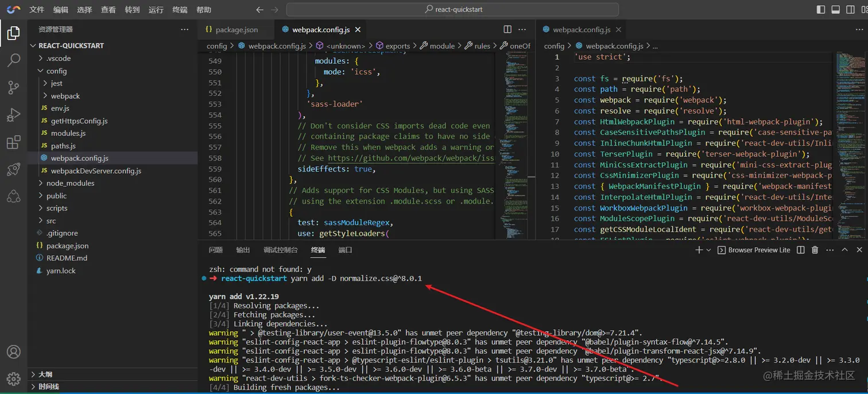Viewport: 868px width, 394px height.
Task: Open paths.js file
Action: pos(113,146)
